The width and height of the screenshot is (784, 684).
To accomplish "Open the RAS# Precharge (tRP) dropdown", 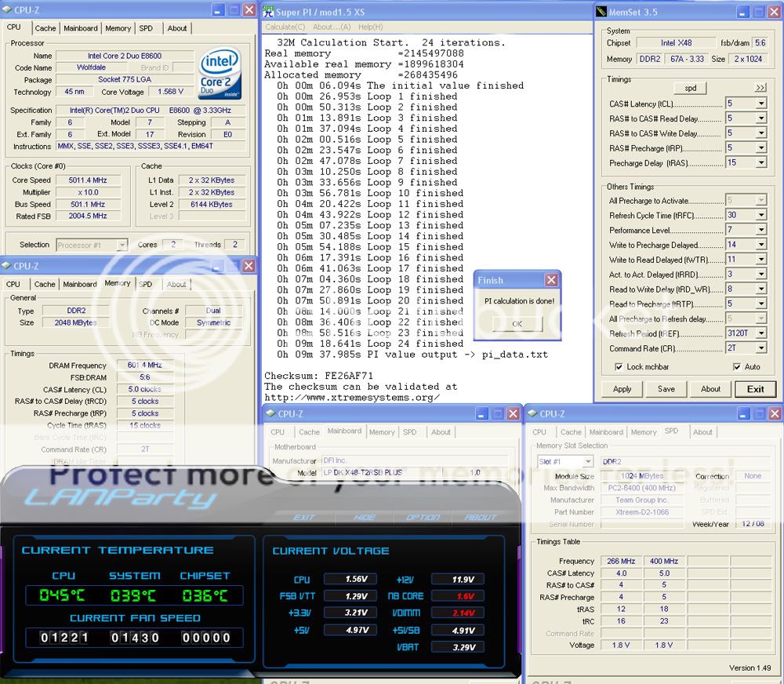I will [761, 148].
